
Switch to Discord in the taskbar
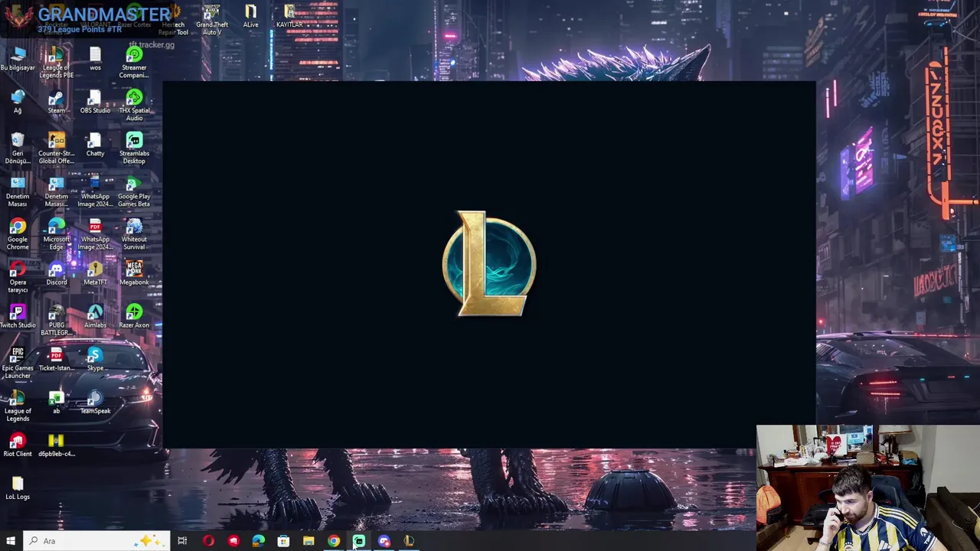pos(384,541)
